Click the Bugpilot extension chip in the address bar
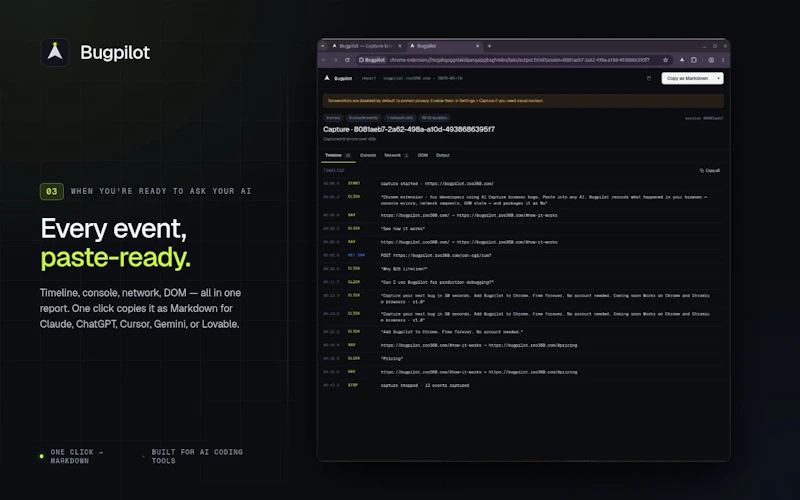 (x=372, y=60)
